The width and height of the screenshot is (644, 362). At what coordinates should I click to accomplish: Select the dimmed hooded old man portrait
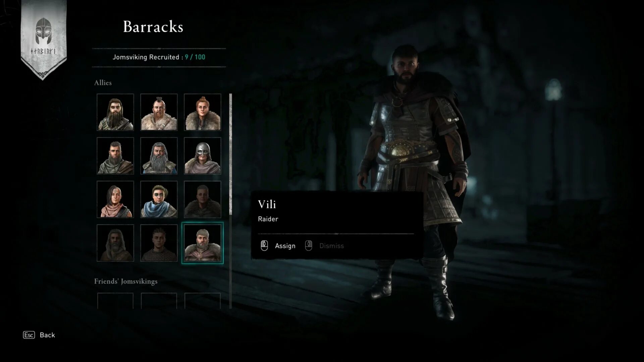(115, 243)
